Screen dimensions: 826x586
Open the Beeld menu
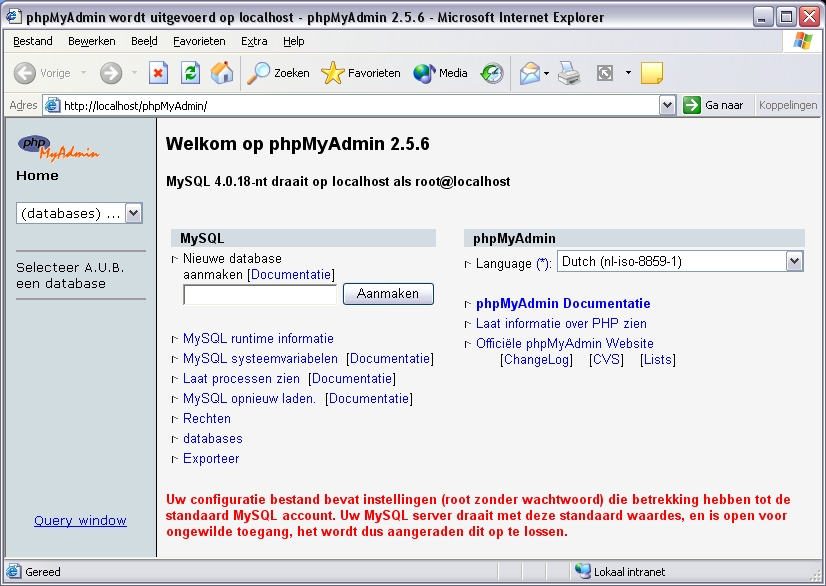tap(144, 41)
